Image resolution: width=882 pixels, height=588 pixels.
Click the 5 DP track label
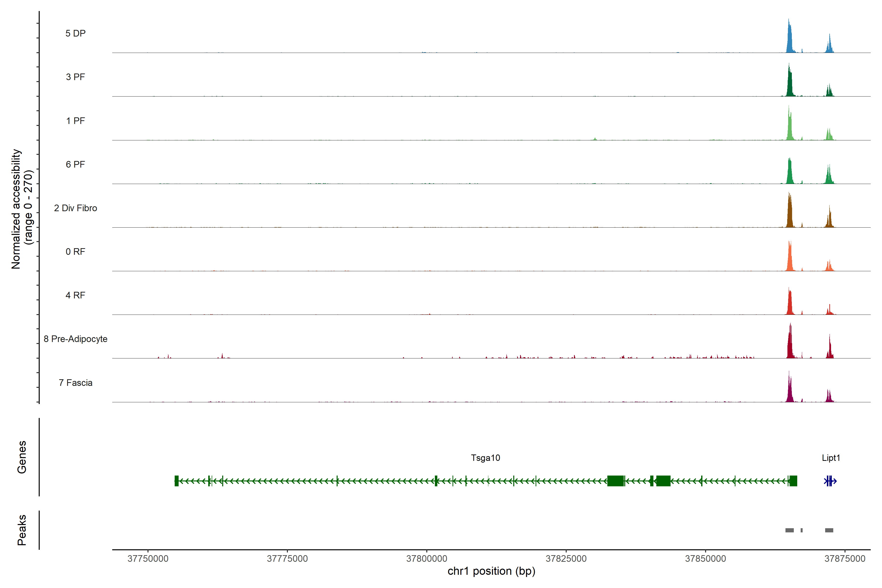point(75,33)
